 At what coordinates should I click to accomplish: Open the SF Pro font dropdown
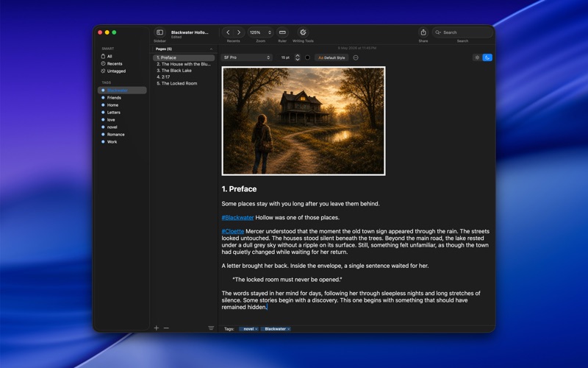click(x=247, y=57)
